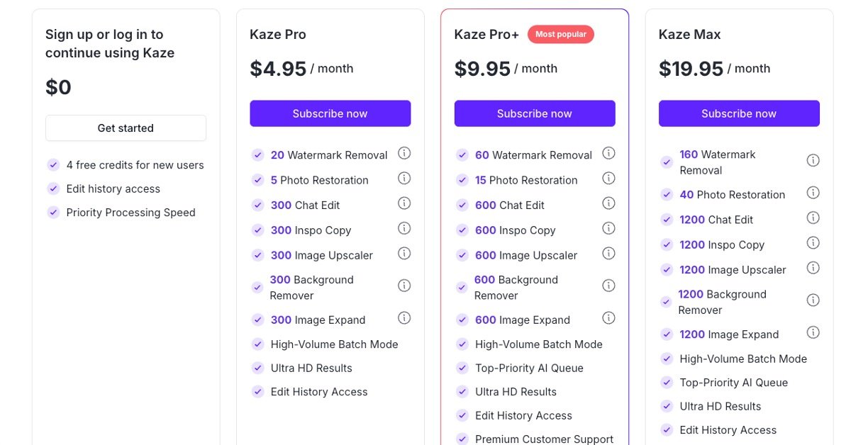Screen dimensions: 868x445
Task: Click info icon beside Kaze Max Watermark Removal
Action: coord(813,161)
